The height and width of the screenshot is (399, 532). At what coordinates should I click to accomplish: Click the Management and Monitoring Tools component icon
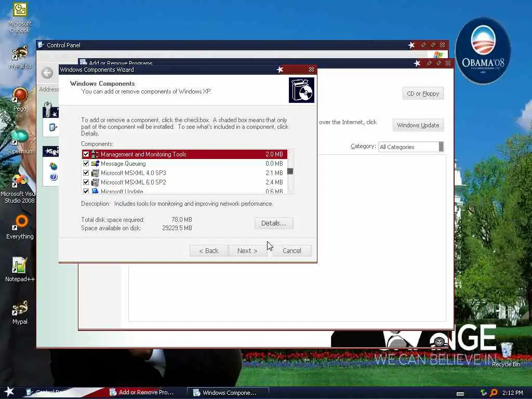[x=95, y=154]
